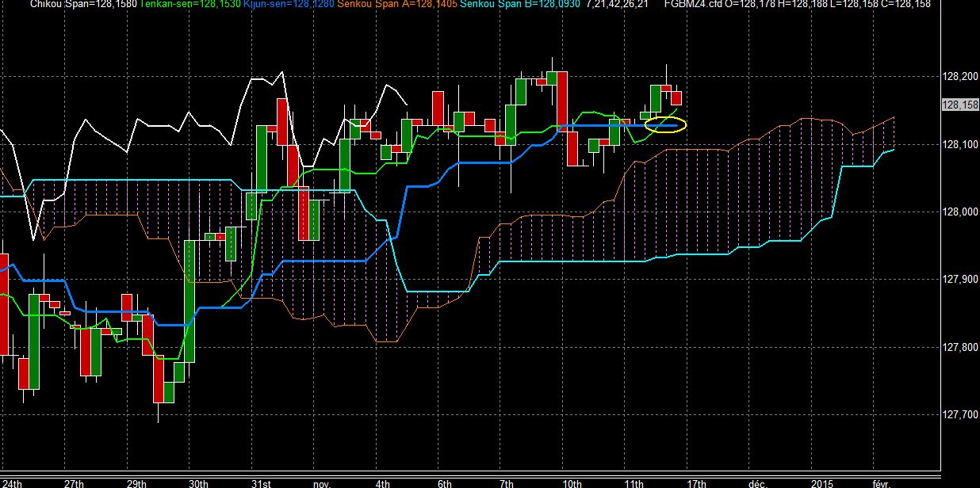Click the 127,900 price axis label
980x488 pixels.
coord(959,280)
